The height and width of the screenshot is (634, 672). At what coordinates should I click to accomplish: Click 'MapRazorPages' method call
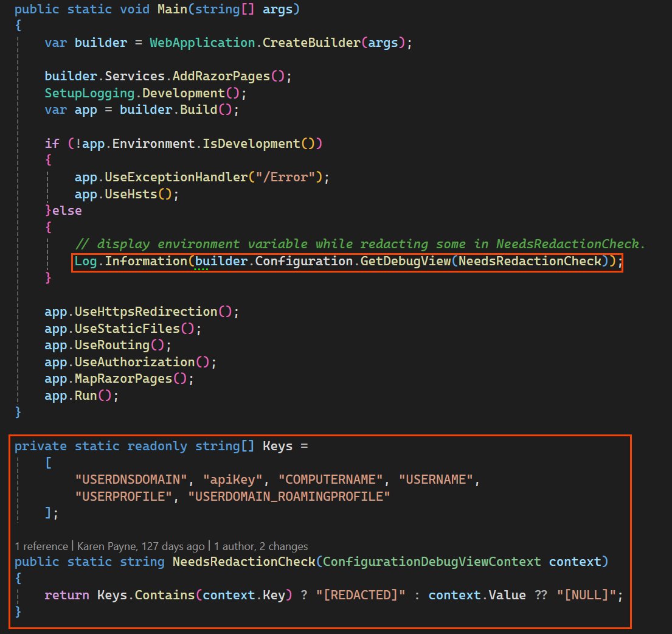(123, 379)
